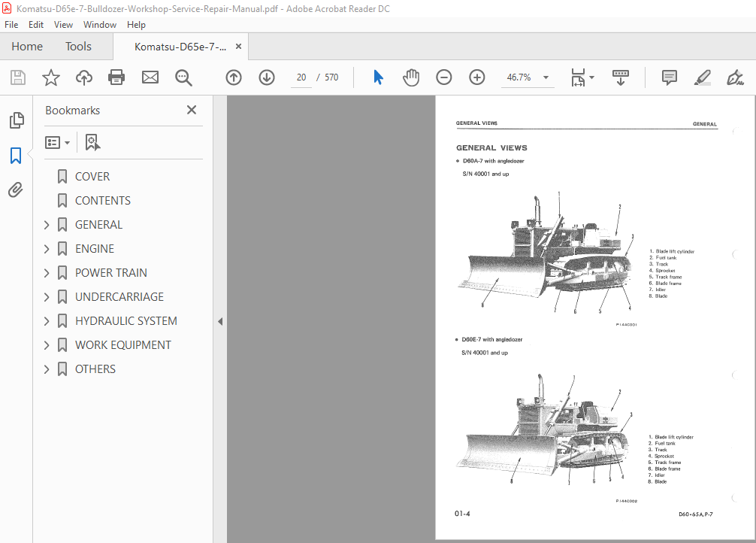Print the document with printer icon
Viewport: 756px width, 543px height.
pos(116,77)
